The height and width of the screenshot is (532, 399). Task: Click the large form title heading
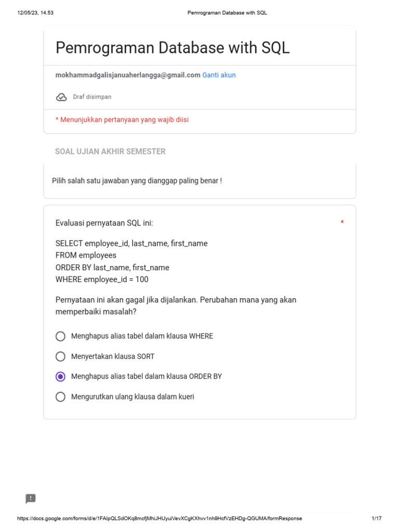point(172,47)
